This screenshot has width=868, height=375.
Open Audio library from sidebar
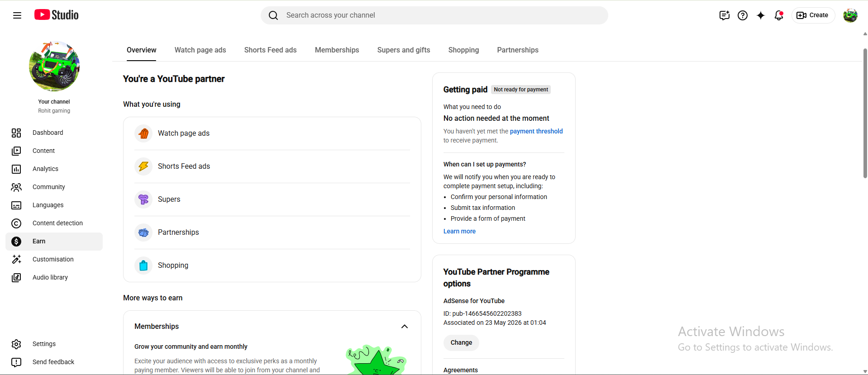[54, 277]
